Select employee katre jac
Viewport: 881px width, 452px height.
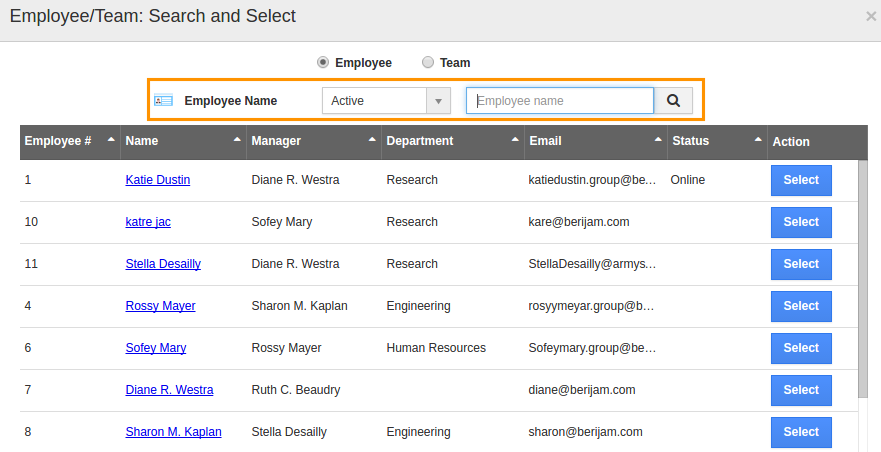[801, 222]
